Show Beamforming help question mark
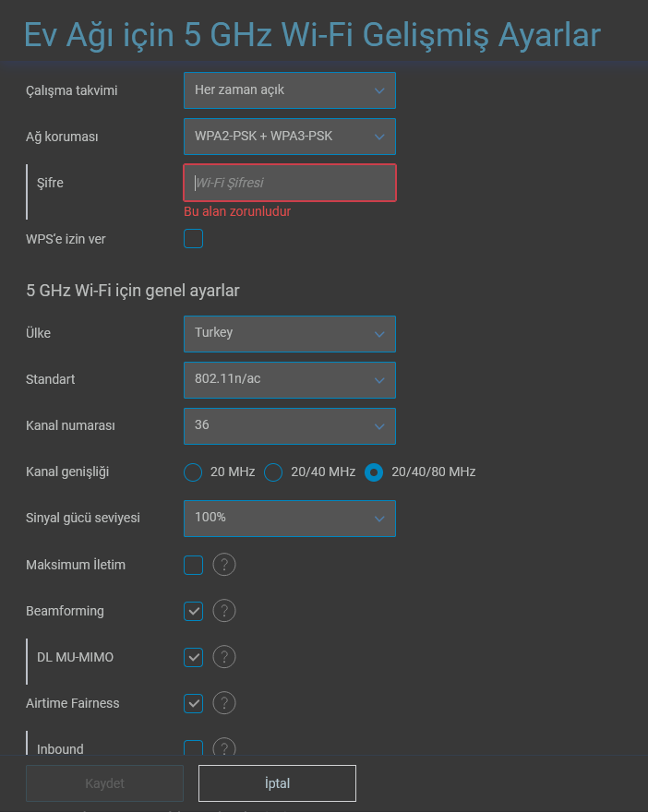Image resolution: width=648 pixels, height=812 pixels. pyautogui.click(x=224, y=611)
